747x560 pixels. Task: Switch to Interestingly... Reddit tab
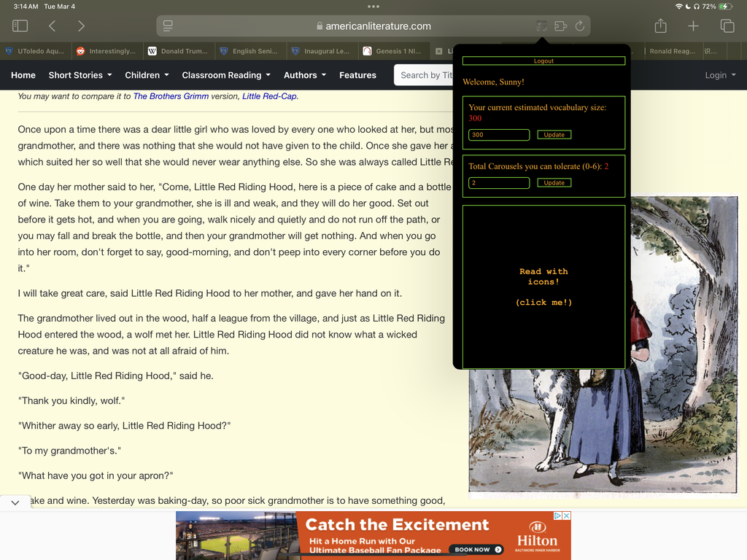point(108,51)
